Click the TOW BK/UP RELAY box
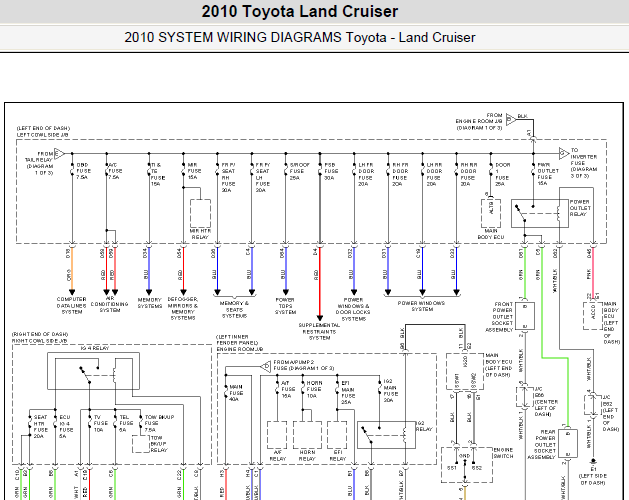This screenshot has width=629, height=500. pyautogui.click(x=141, y=444)
